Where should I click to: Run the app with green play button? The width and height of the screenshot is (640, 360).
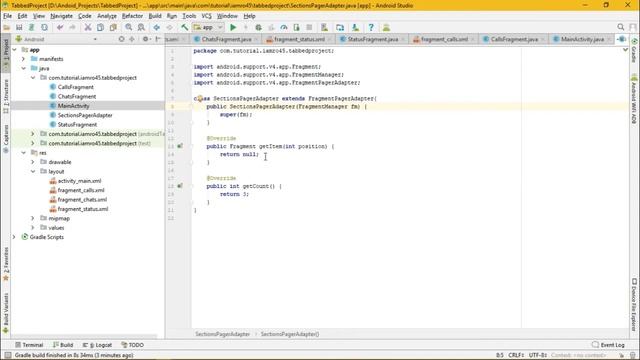tap(233, 27)
